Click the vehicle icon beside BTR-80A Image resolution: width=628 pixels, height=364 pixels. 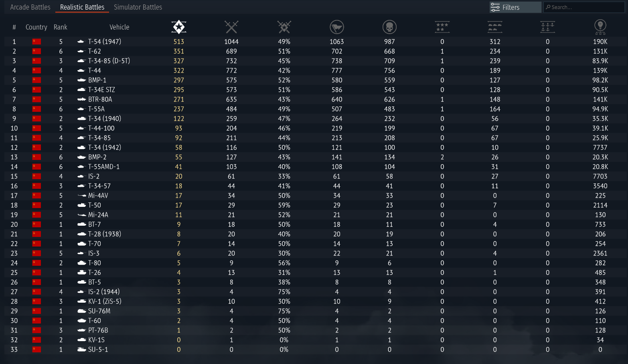tap(81, 99)
